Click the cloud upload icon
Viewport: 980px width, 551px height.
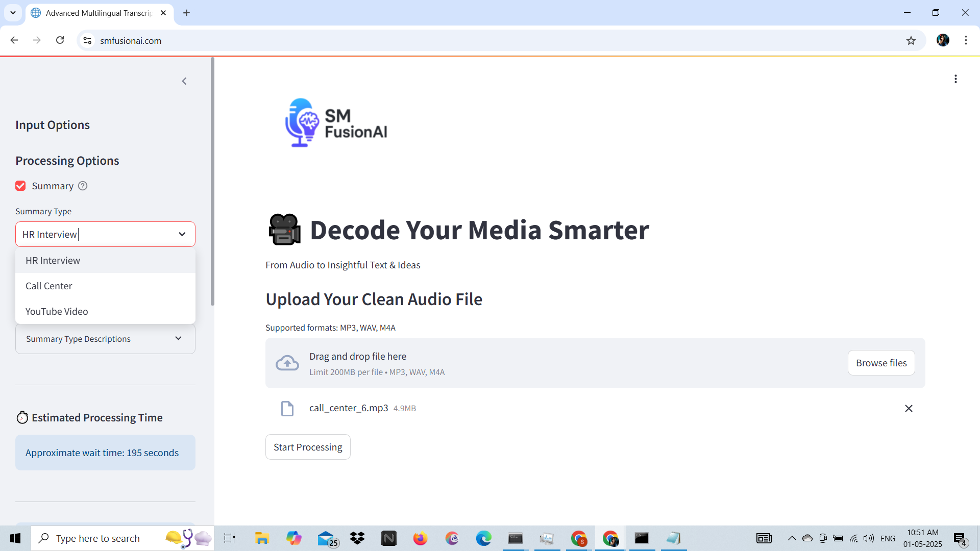[287, 363]
